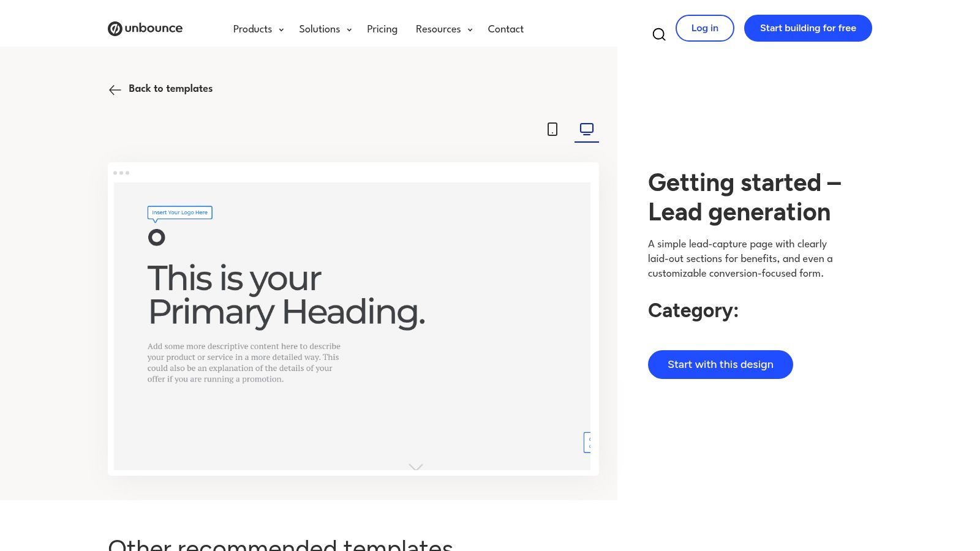Open the Contact menu item
The width and height of the screenshot is (980, 551).
click(x=505, y=29)
